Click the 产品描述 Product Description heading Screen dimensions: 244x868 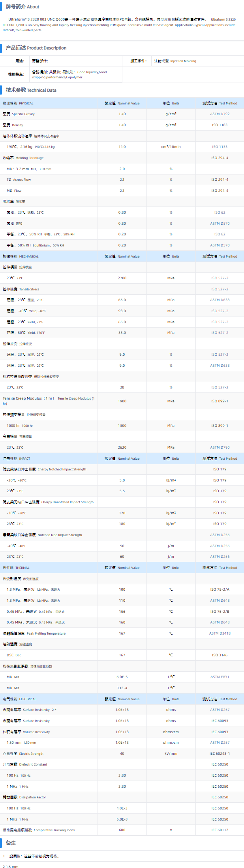tap(36, 48)
